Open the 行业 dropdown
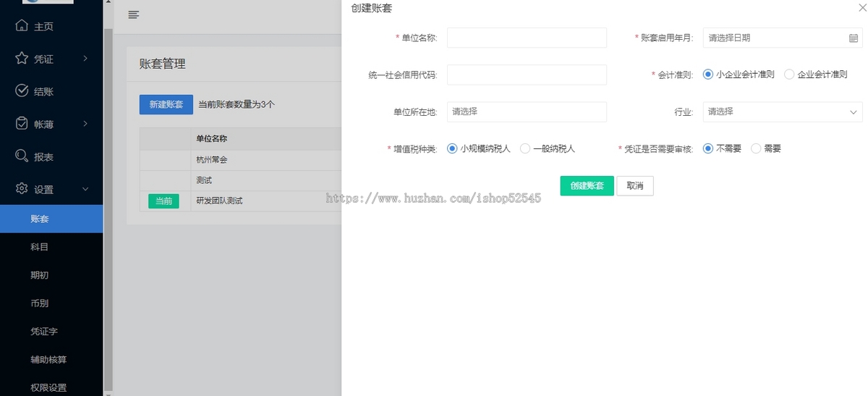 [x=783, y=111]
